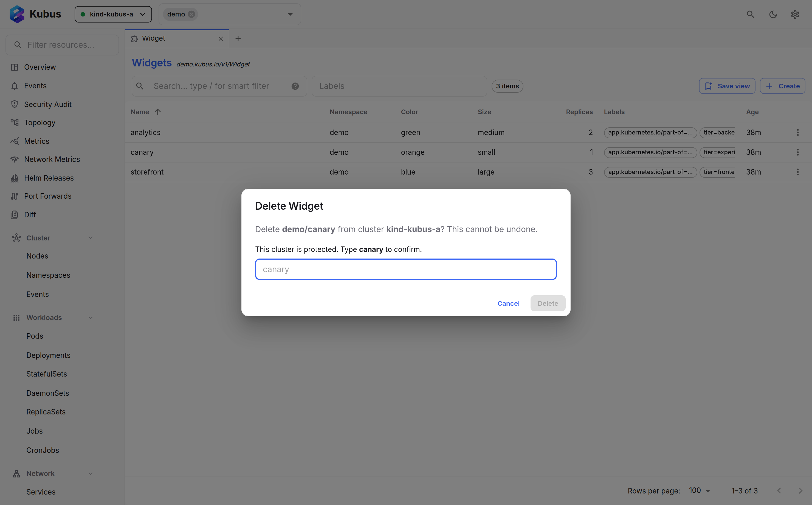Close the Widget tab
Screen dimensions: 812x505
(x=221, y=39)
